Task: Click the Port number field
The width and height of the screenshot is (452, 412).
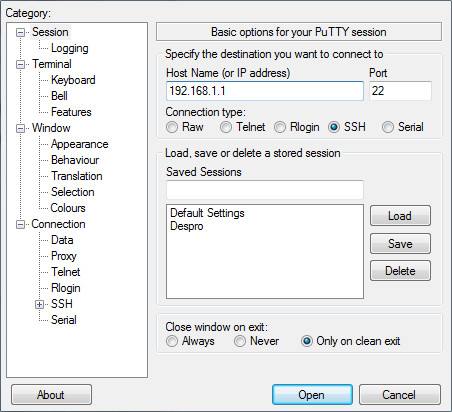Action: click(400, 91)
